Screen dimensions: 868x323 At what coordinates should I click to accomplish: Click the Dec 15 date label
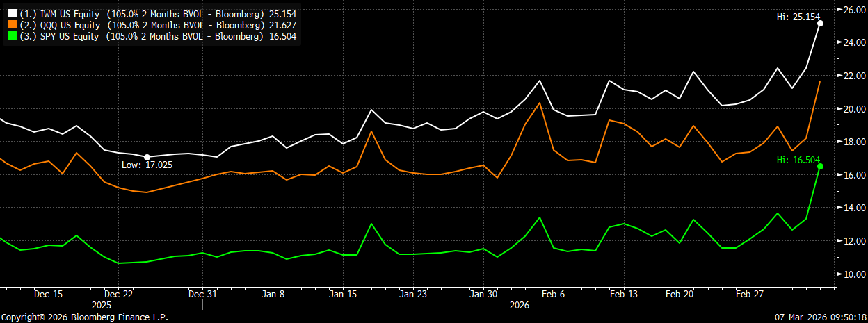[47, 294]
